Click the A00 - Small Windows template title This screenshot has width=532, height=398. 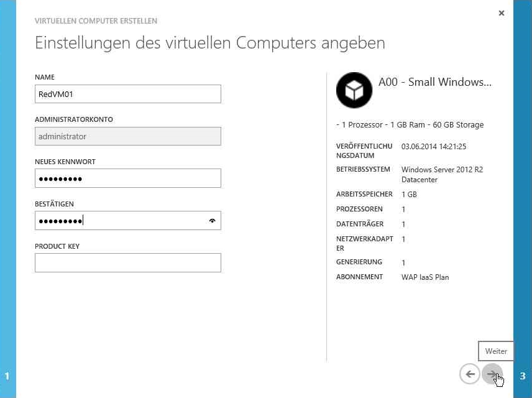click(434, 82)
